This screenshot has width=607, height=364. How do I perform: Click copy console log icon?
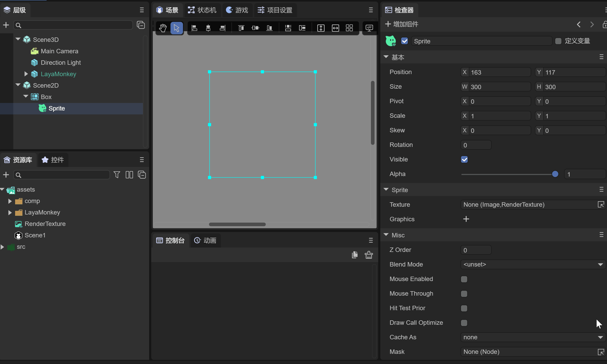355,255
